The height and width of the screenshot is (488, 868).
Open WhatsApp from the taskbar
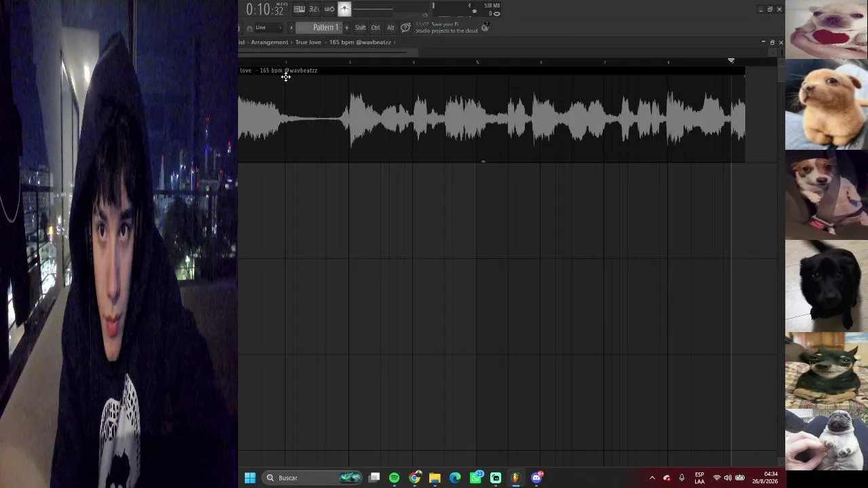coord(476,478)
